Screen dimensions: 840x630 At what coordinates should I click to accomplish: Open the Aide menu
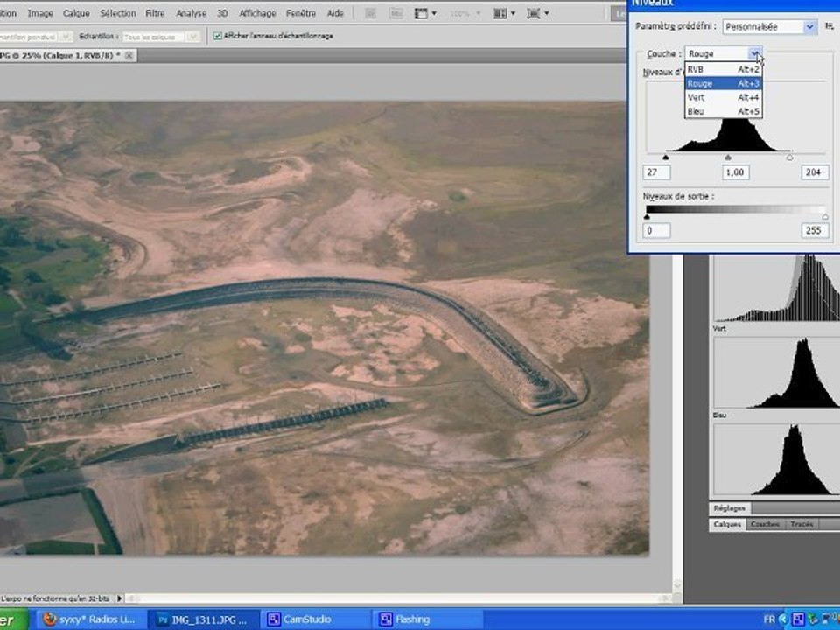335,13
